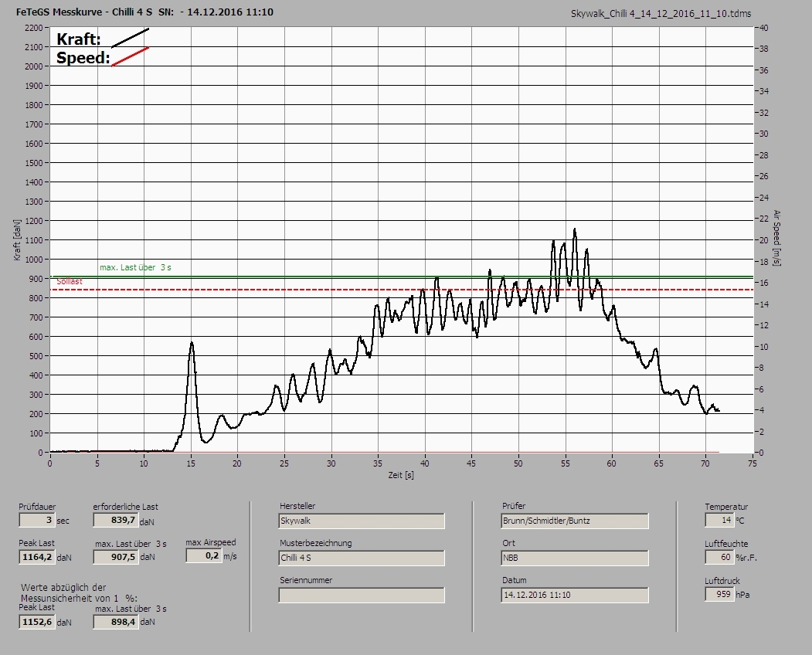Select the Datum field showing 14.12.2016 11:10
812x655 pixels.
pos(575,595)
